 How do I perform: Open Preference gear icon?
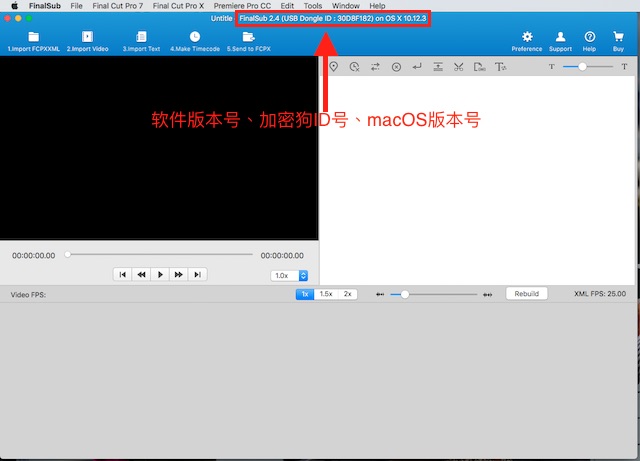click(x=527, y=37)
